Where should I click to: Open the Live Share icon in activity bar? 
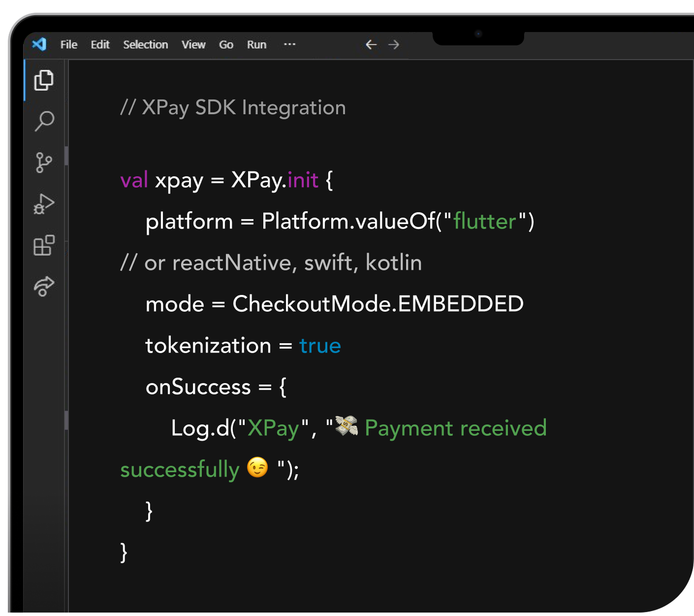click(x=44, y=286)
